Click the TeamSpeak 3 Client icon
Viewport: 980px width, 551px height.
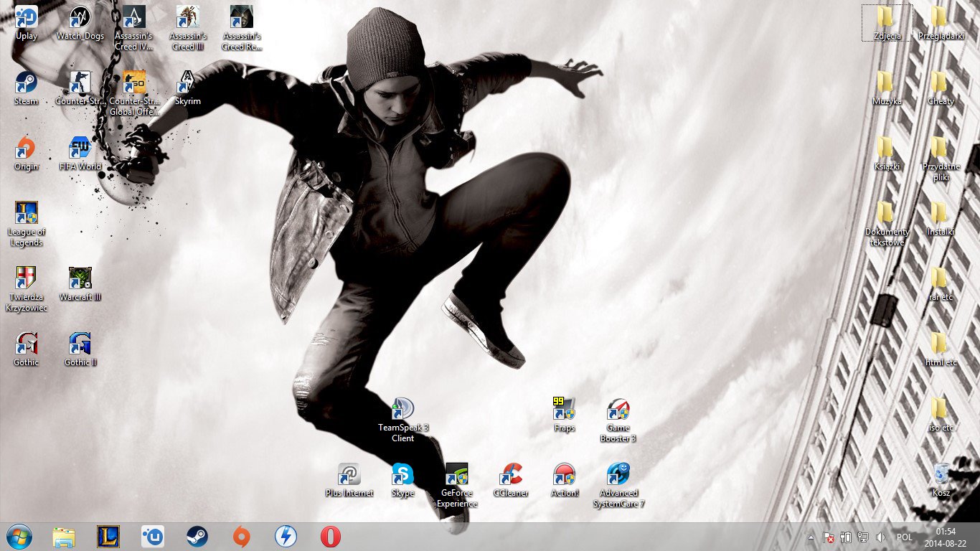point(402,420)
